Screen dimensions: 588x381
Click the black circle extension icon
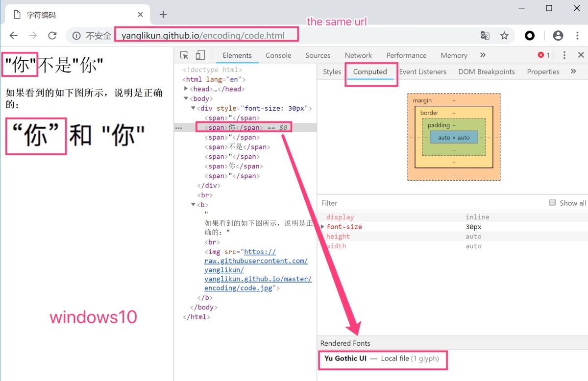click(x=530, y=36)
